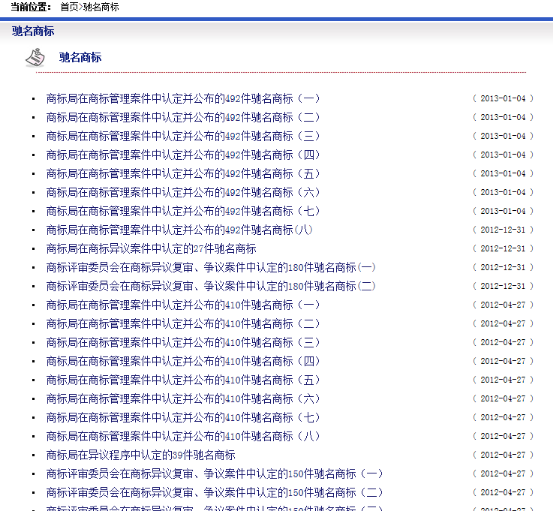Viewport: 554px width, 512px height.
Task: Open 150件驰名商标(二) review board link
Action: coord(214,493)
